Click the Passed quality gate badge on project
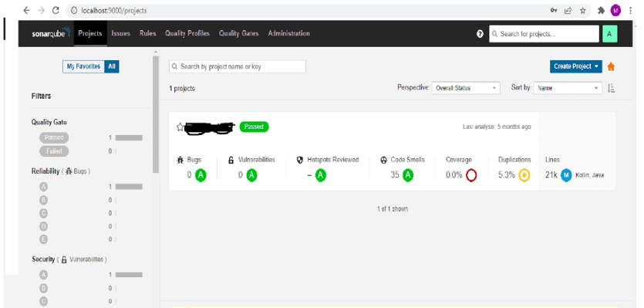The height and width of the screenshot is (308, 644). tap(254, 127)
